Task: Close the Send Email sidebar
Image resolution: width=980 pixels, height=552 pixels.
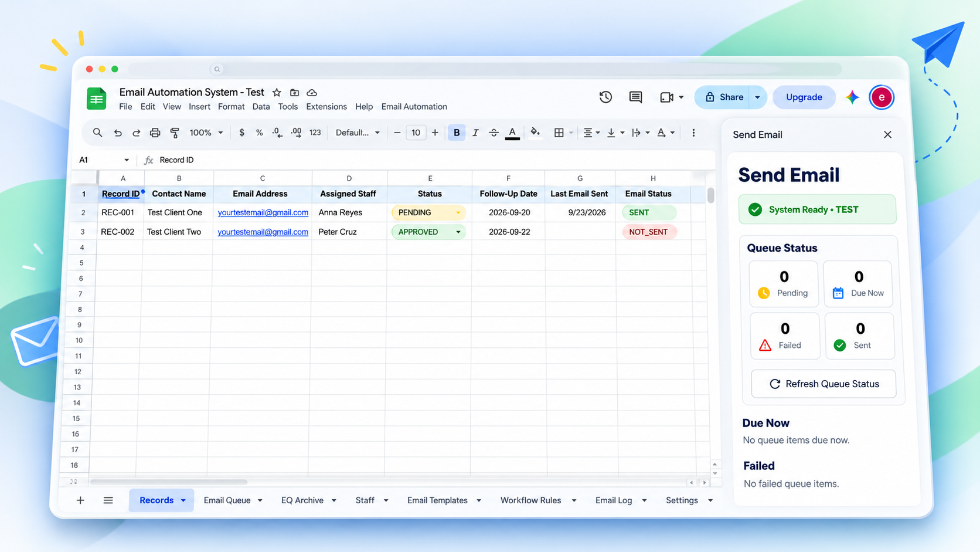Action: coord(887,135)
